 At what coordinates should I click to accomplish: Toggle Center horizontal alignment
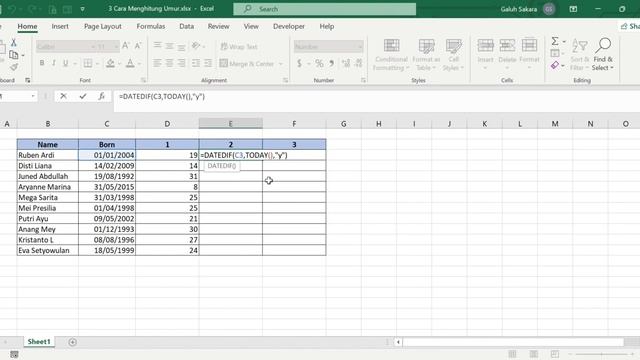click(169, 63)
